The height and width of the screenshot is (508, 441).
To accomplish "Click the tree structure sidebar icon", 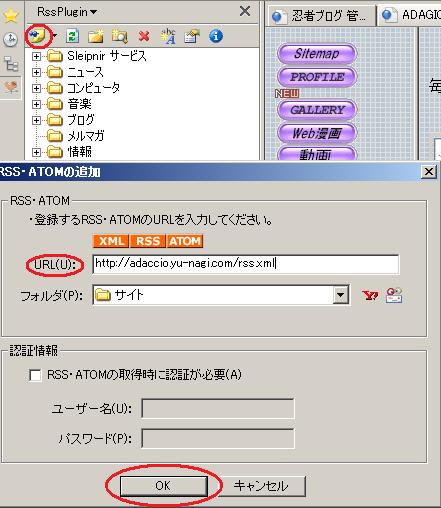I will [11, 64].
